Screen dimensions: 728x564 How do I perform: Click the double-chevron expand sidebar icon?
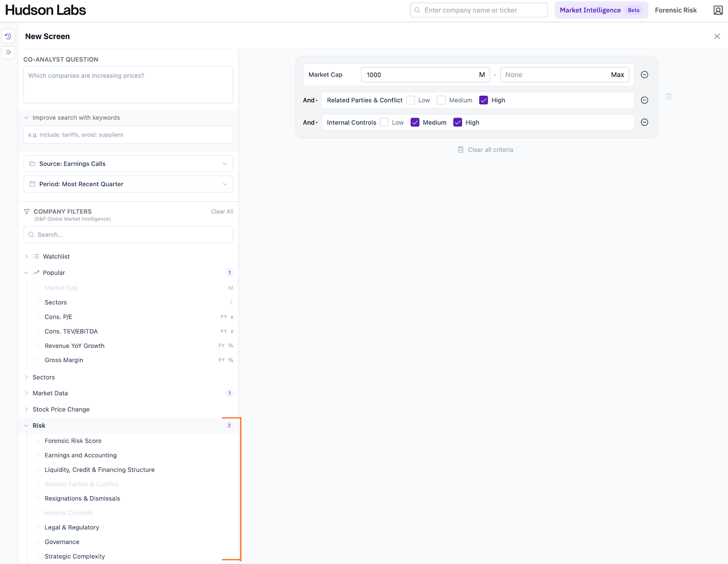(8, 52)
